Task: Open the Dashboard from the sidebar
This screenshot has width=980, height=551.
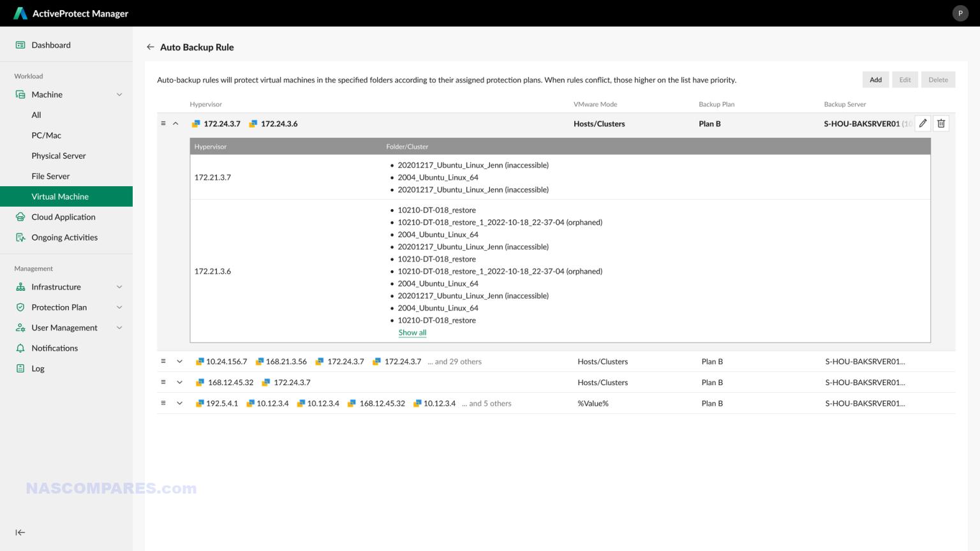Action: pos(51,45)
